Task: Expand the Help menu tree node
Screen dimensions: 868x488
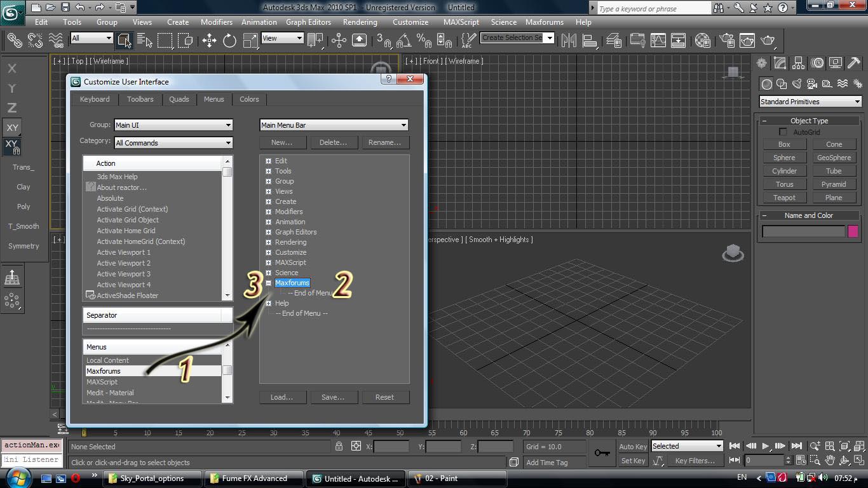Action: tap(269, 303)
